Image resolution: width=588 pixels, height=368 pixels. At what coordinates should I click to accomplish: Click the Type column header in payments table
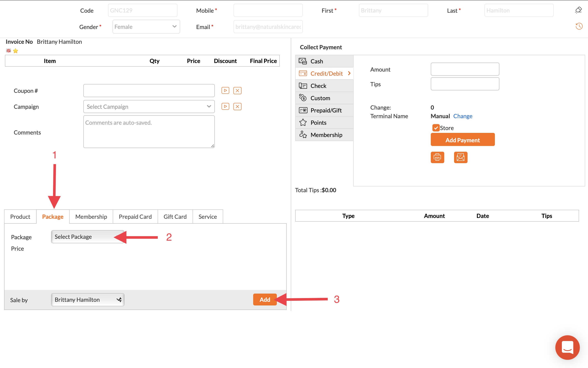348,216
